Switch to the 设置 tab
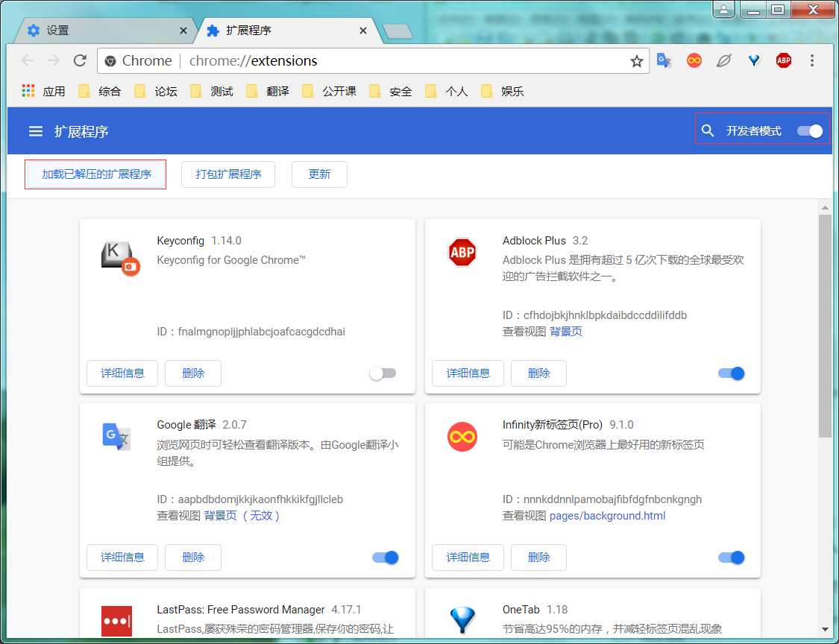Screen dimensions: 839x644 (x=105, y=31)
